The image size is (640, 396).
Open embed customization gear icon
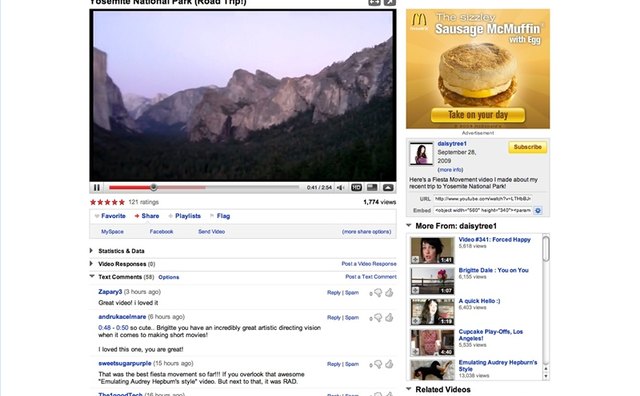click(538, 211)
